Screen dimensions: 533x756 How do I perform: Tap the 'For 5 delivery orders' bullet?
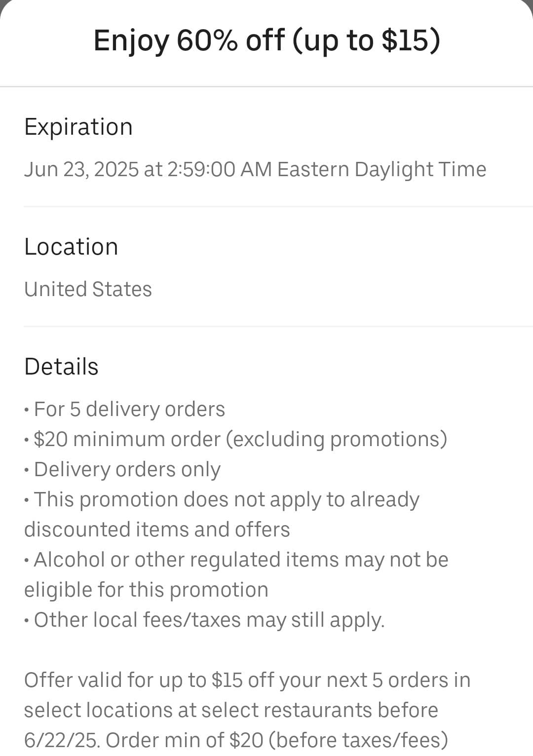click(124, 410)
